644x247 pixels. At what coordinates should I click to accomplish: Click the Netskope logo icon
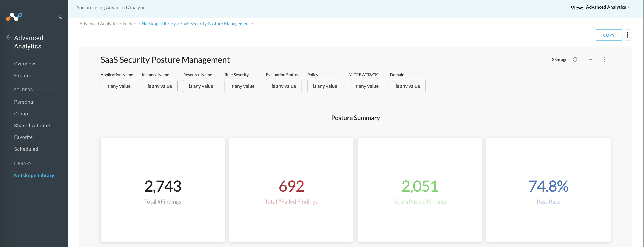(x=14, y=17)
